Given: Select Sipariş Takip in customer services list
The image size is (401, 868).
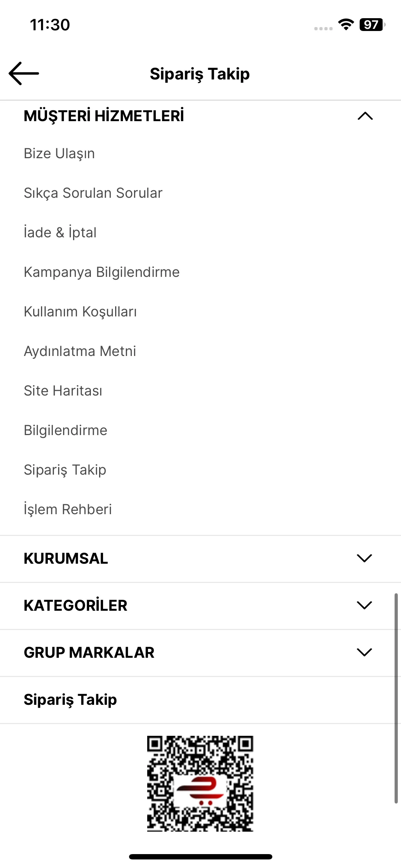Looking at the screenshot, I should [x=65, y=470].
